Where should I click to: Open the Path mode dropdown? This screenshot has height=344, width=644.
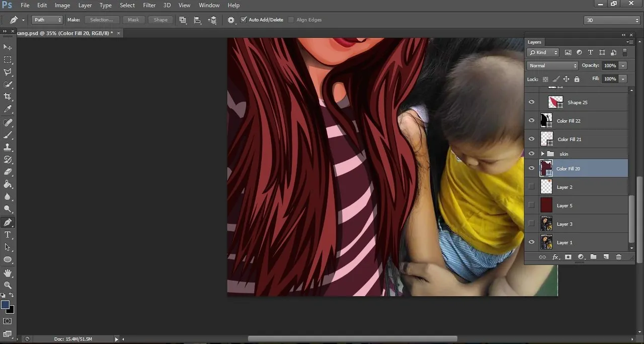point(47,20)
